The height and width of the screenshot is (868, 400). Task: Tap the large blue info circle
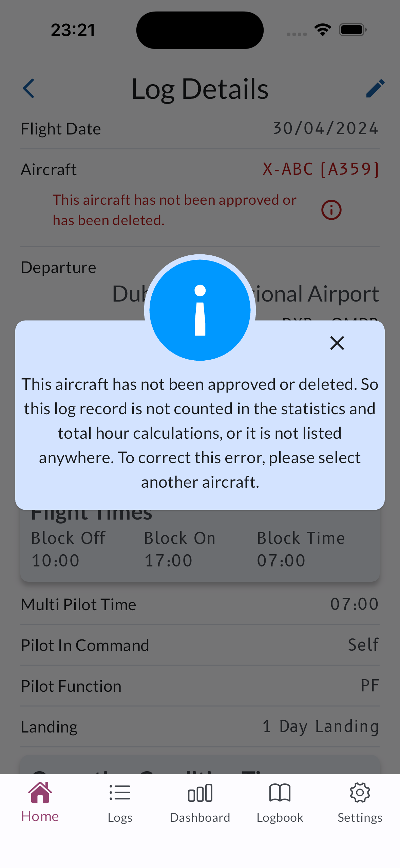coord(200,310)
